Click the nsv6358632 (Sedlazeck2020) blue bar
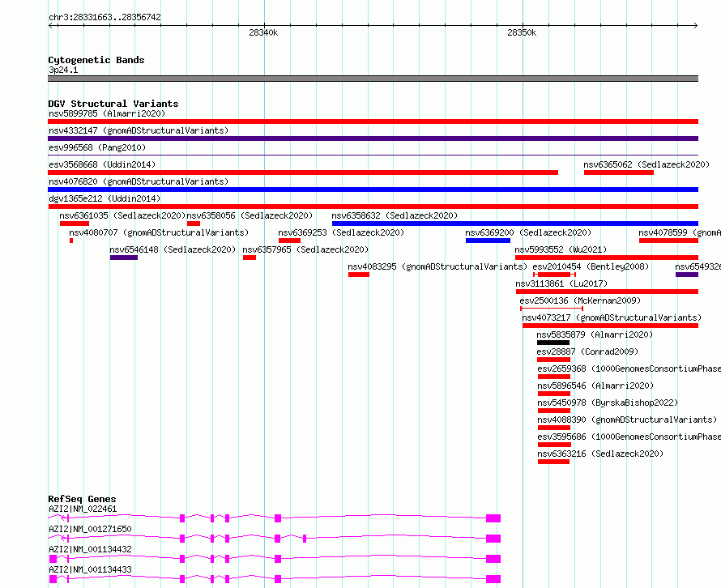 point(515,224)
